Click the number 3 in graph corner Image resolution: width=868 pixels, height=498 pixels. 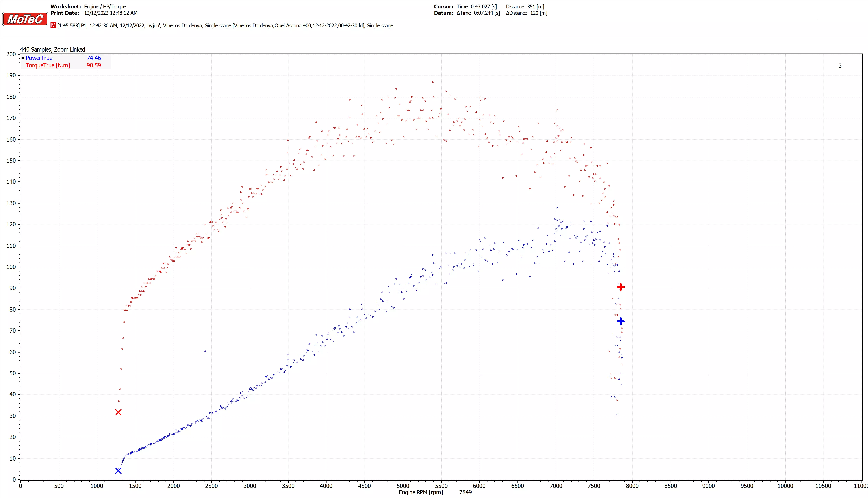tap(840, 66)
